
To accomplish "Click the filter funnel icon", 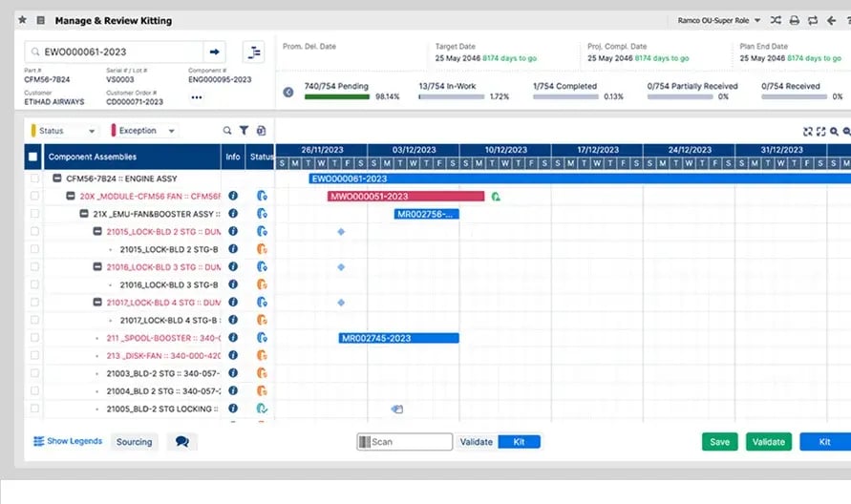I will click(x=244, y=131).
